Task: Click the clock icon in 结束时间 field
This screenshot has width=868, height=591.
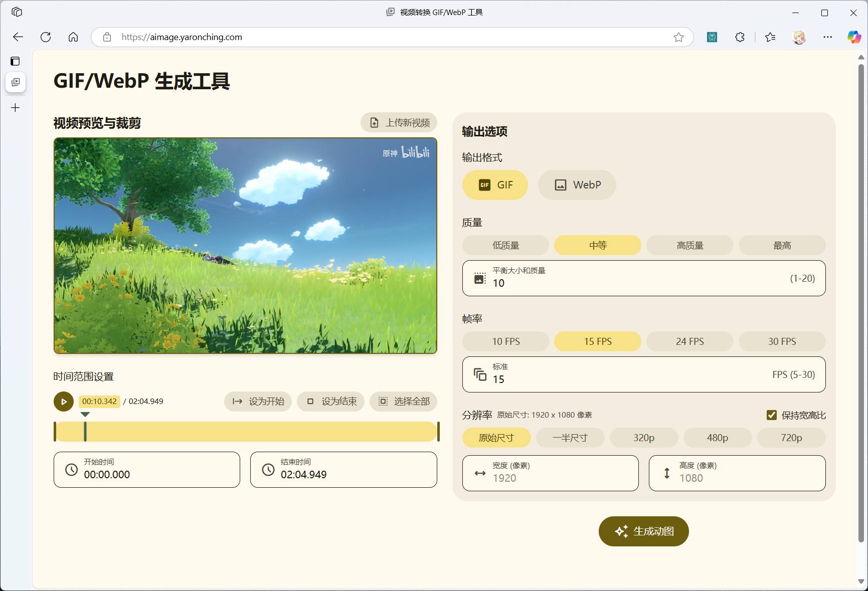Action: 268,470
